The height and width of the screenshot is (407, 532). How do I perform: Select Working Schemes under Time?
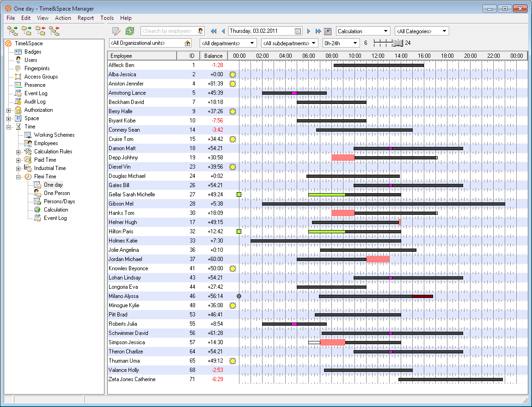tap(54, 135)
